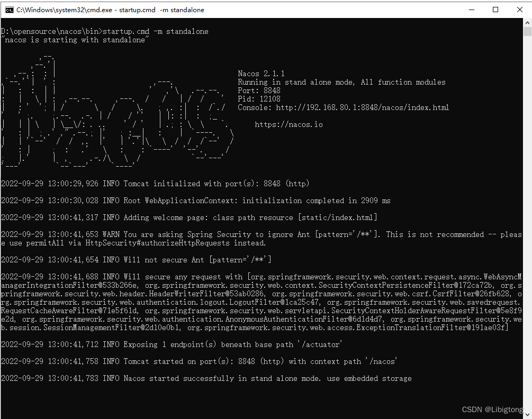Click the 'Adding welcome page' log line
This screenshot has height=419, width=532.
pos(189,217)
